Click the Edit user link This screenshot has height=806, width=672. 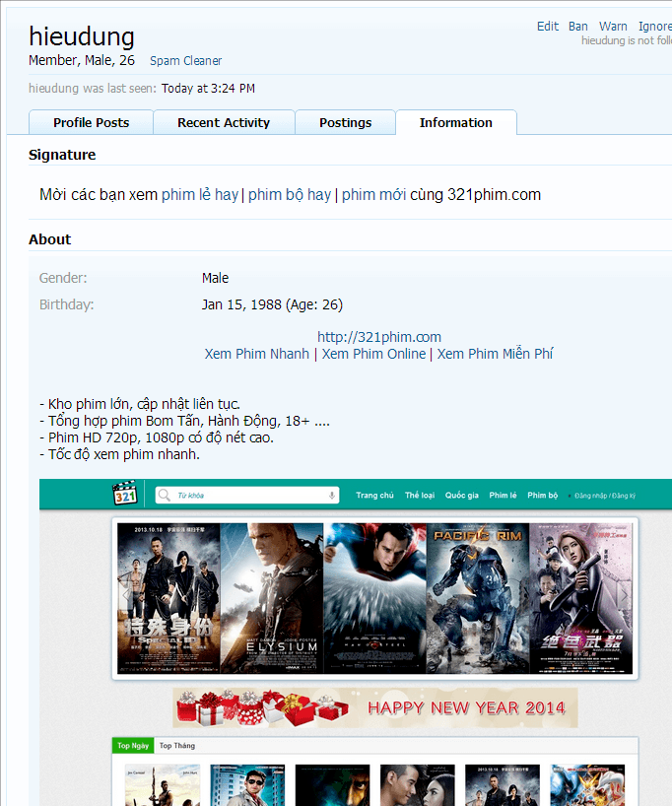click(x=548, y=27)
